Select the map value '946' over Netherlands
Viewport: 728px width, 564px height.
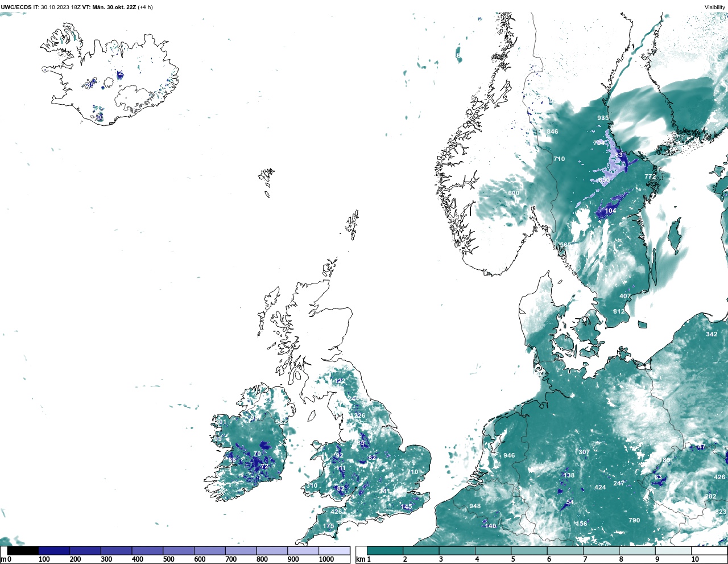pos(509,455)
